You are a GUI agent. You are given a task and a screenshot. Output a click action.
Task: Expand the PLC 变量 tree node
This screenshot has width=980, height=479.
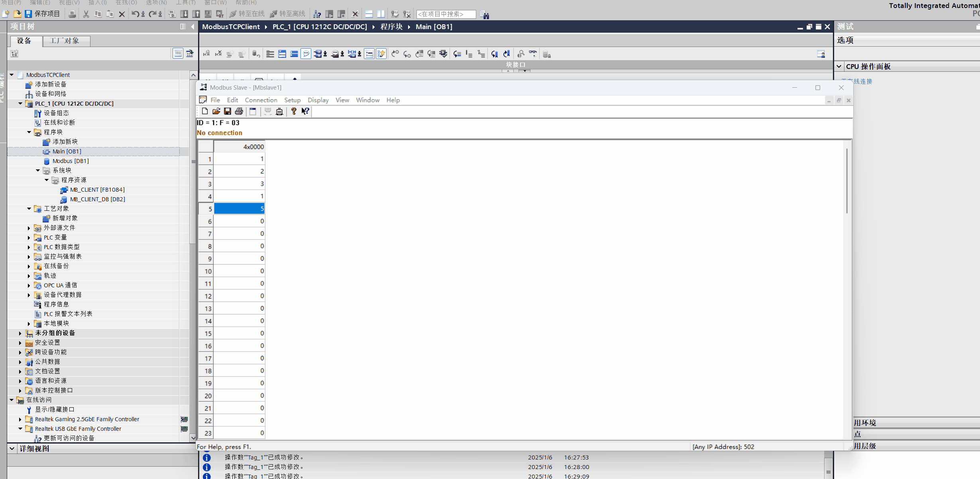[x=29, y=238]
